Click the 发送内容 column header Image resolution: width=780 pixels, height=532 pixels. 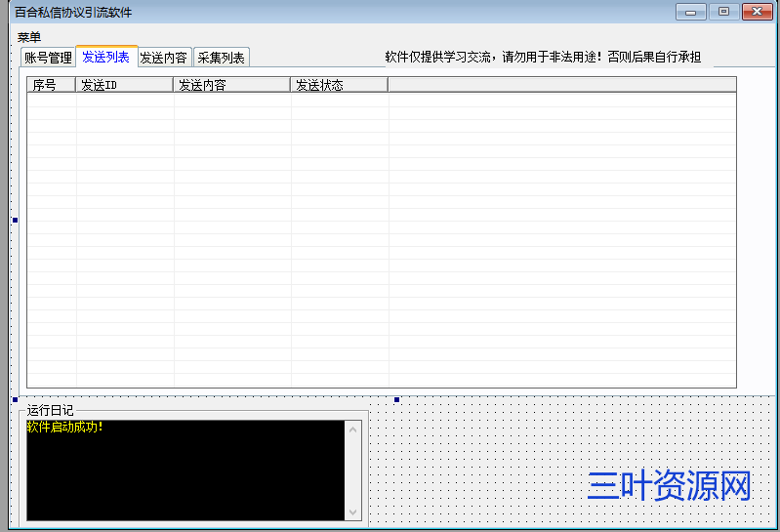(x=231, y=85)
